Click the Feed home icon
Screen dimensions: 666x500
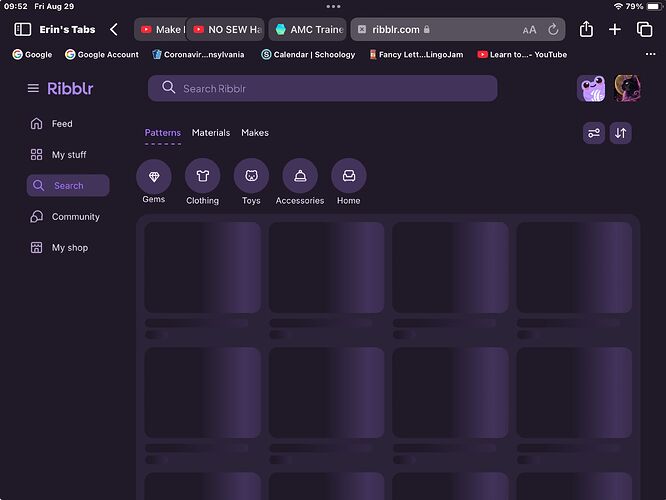[37, 124]
